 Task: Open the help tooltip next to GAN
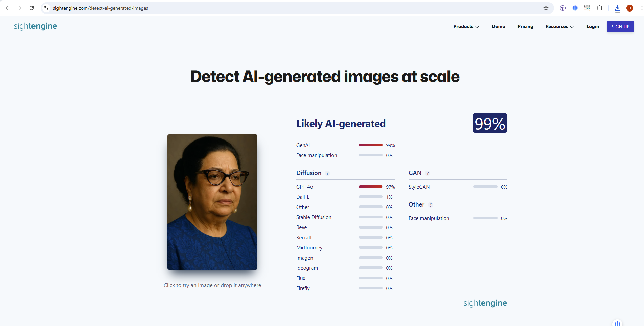pyautogui.click(x=427, y=173)
